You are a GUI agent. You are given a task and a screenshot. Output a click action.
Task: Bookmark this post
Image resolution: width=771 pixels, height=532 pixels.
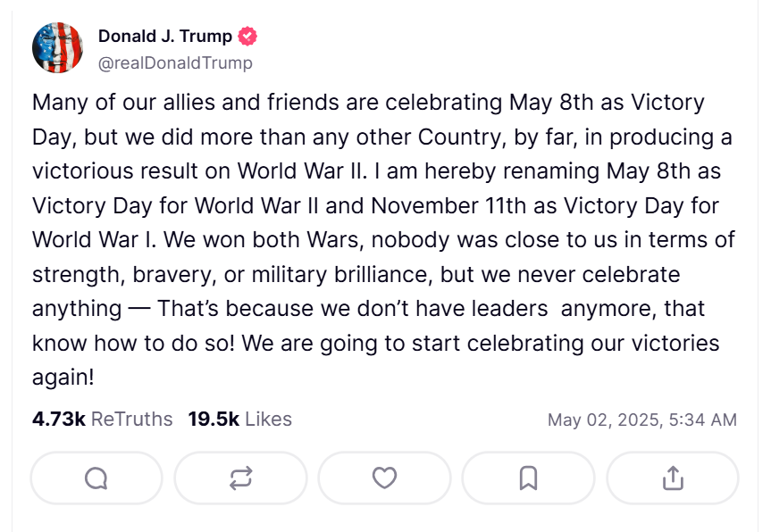(528, 478)
